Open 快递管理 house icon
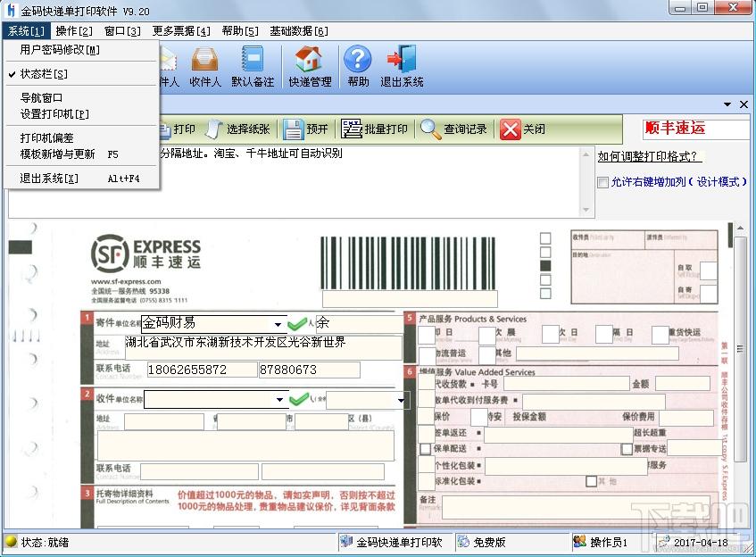The image size is (756, 557). click(x=310, y=66)
